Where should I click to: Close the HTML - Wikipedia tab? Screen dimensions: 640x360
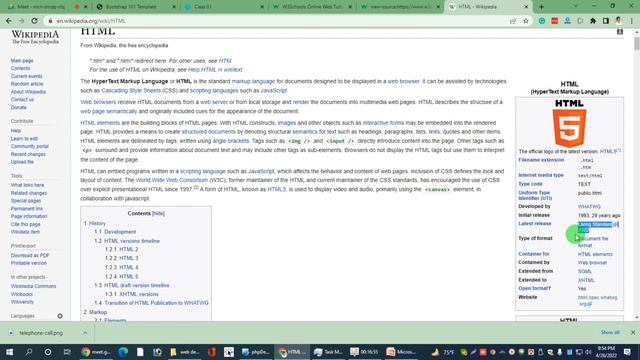[526, 7]
